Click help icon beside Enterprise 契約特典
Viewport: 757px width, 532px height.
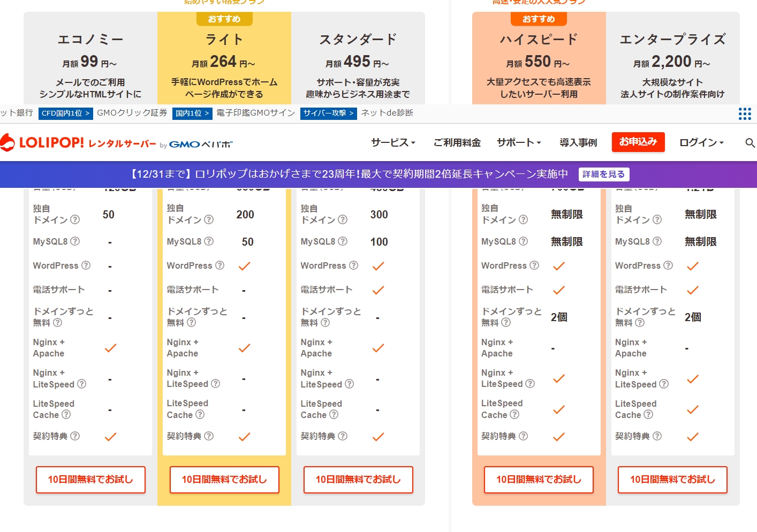tap(657, 436)
